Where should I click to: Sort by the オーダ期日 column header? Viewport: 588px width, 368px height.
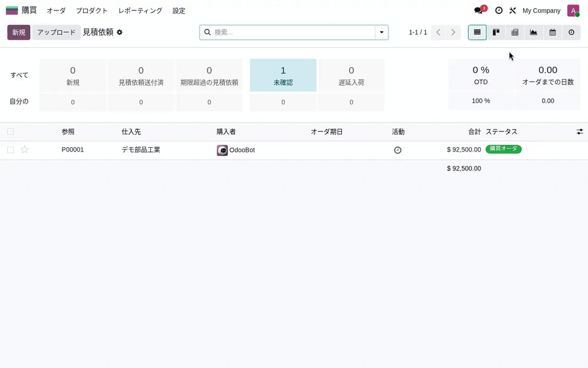326,132
